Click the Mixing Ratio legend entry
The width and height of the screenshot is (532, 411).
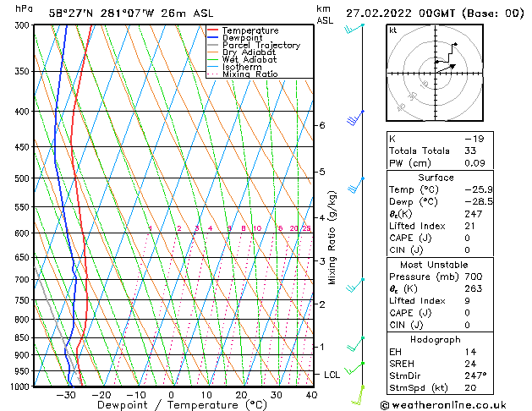point(243,74)
